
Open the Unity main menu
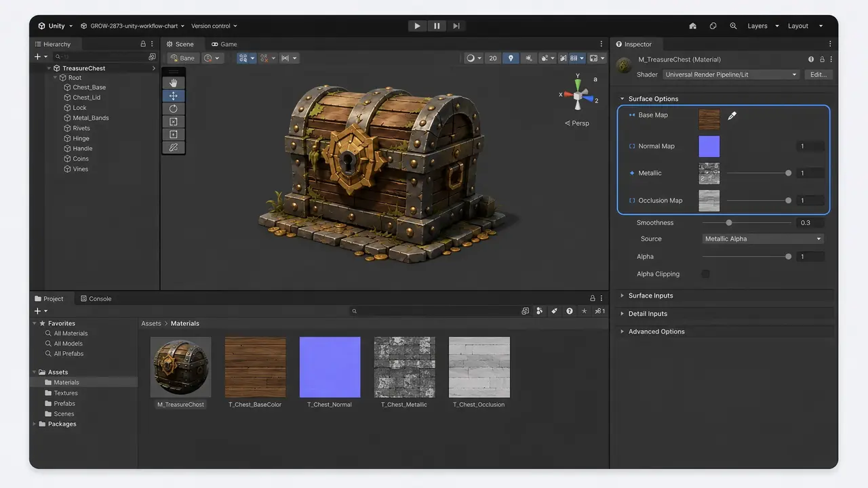pyautogui.click(x=55, y=26)
